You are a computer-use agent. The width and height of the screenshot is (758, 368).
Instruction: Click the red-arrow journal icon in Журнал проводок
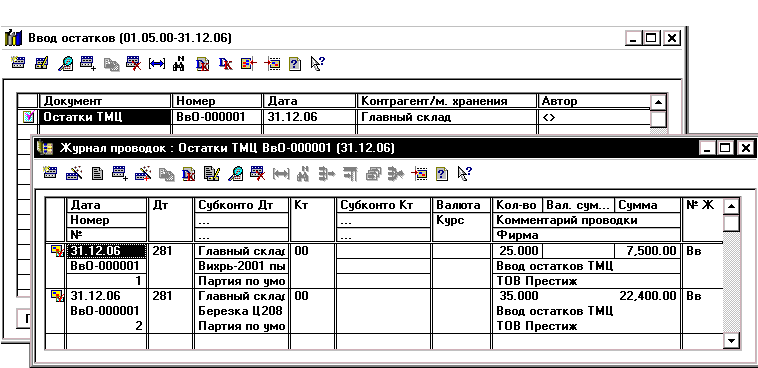pyautogui.click(x=419, y=174)
